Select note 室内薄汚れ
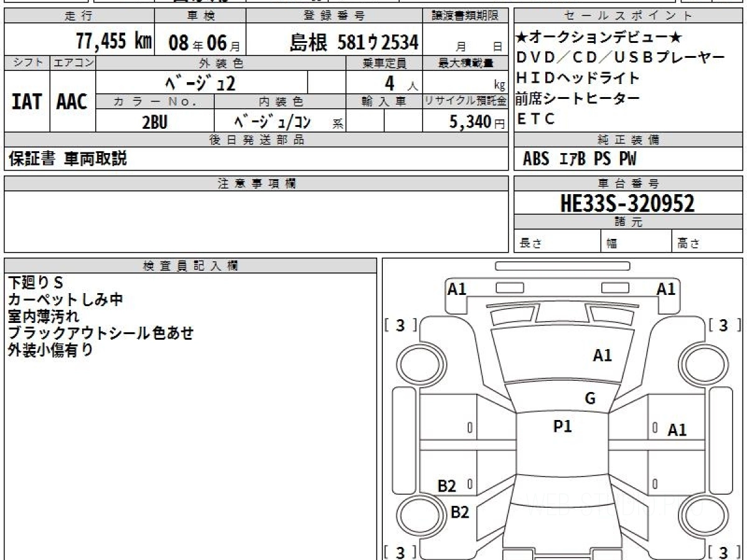The height and width of the screenshot is (560, 747). [44, 317]
